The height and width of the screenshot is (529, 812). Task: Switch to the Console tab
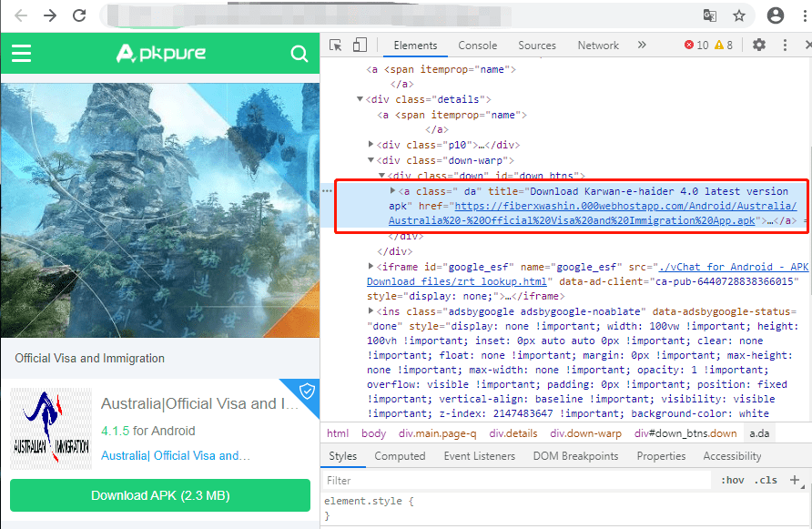[478, 46]
